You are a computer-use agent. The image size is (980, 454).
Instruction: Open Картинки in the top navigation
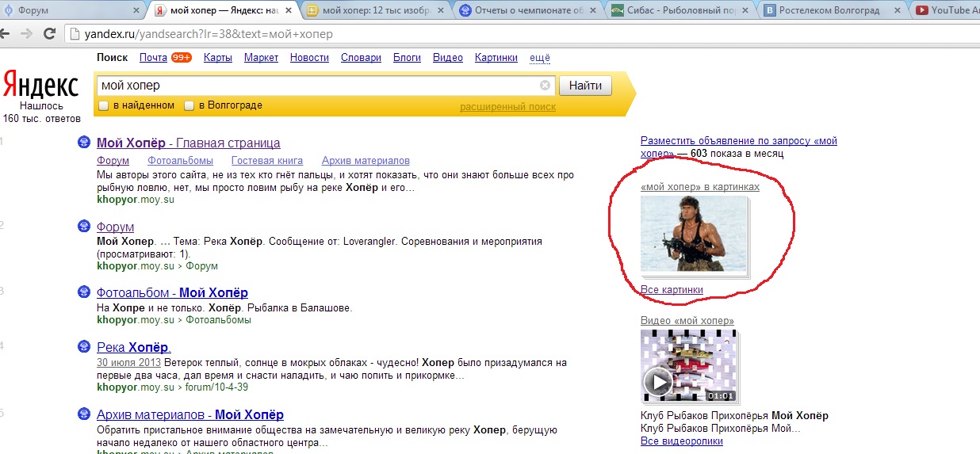coord(496,58)
